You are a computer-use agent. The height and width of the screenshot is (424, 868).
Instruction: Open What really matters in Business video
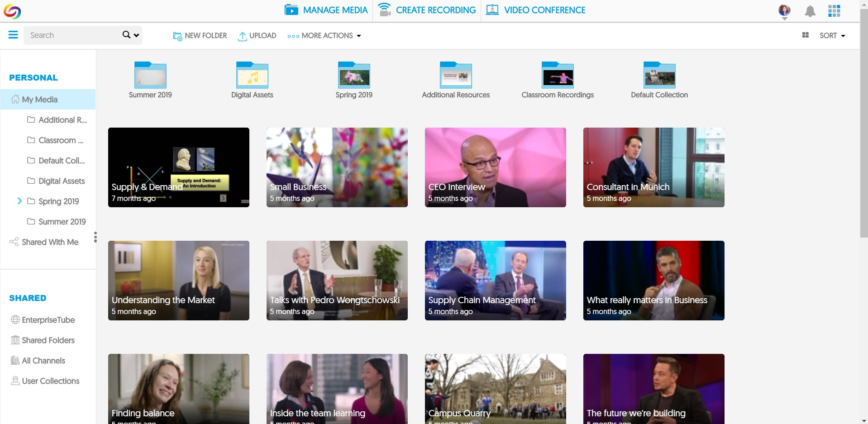654,281
